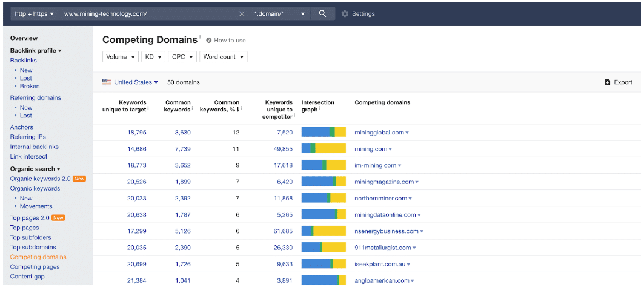The width and height of the screenshot is (644, 290).
Task: Click 18,795 keywords unique to target
Action: (136, 133)
